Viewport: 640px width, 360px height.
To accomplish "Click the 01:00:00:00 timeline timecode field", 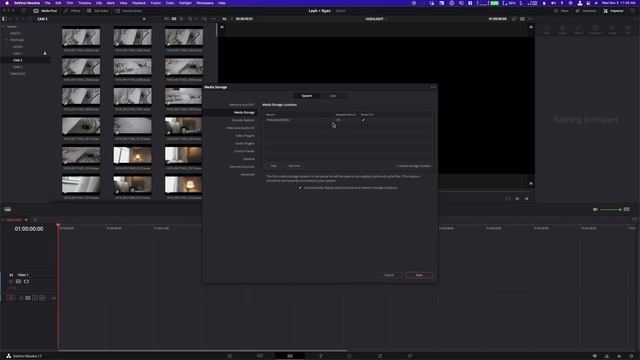I will [29, 229].
